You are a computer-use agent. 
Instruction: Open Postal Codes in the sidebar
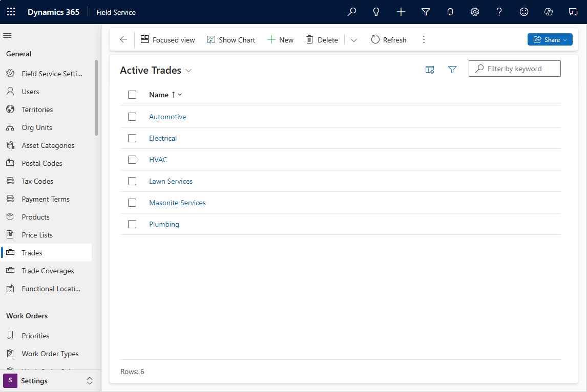47,163
